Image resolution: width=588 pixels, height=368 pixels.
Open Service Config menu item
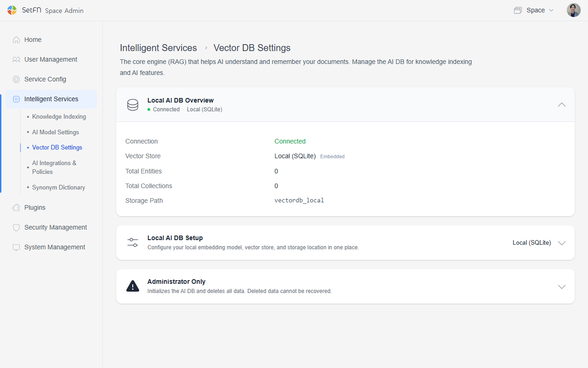(51, 79)
